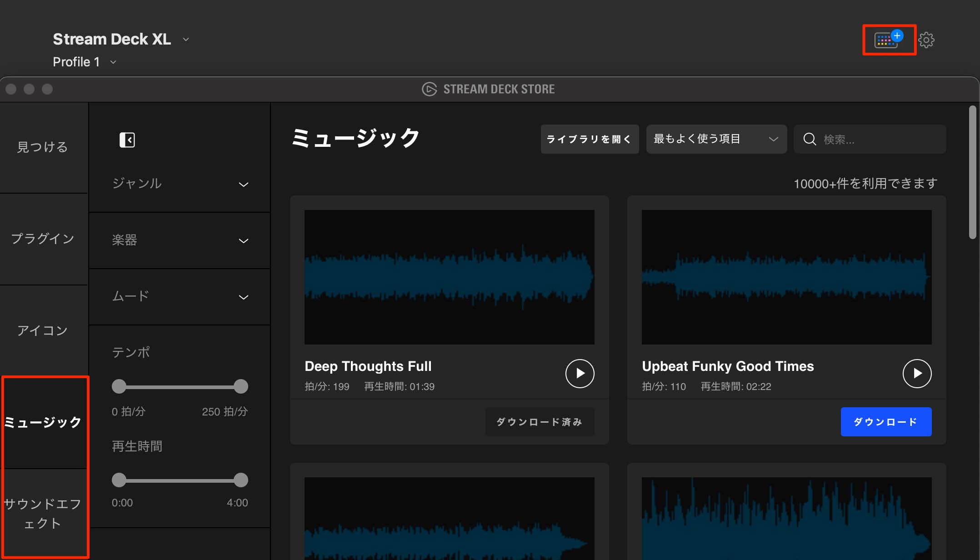
Task: Expand the ジャンル filter section
Action: tap(180, 184)
